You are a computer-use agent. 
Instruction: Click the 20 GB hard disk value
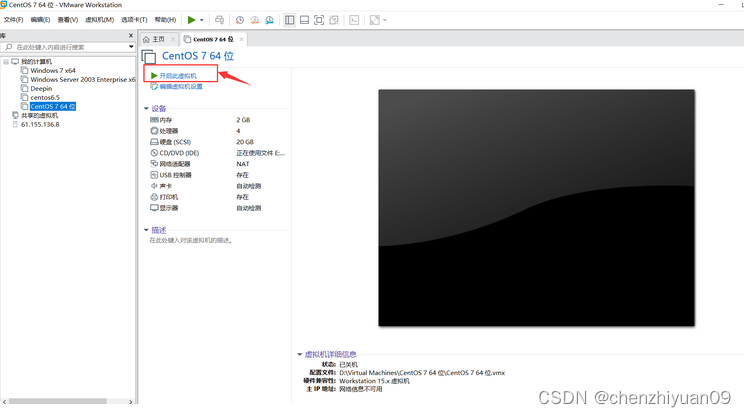[245, 142]
